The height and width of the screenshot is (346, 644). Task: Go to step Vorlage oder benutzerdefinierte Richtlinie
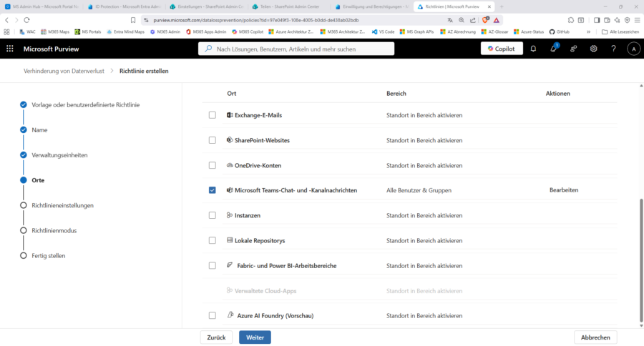point(85,104)
